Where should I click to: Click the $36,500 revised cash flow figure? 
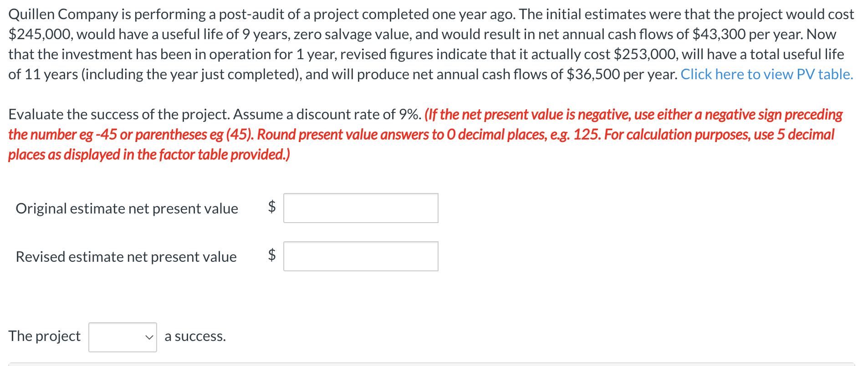tap(593, 75)
